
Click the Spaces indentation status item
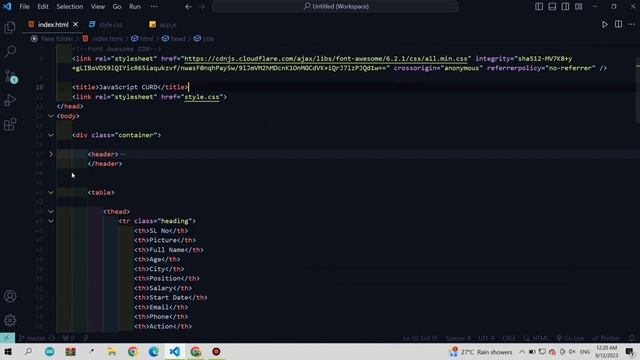(x=458, y=338)
